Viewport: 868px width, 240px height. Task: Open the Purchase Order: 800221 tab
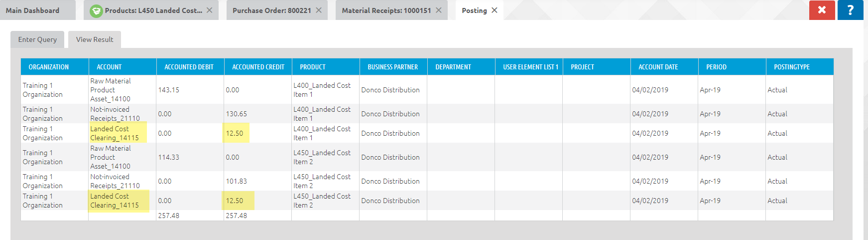[x=271, y=10]
